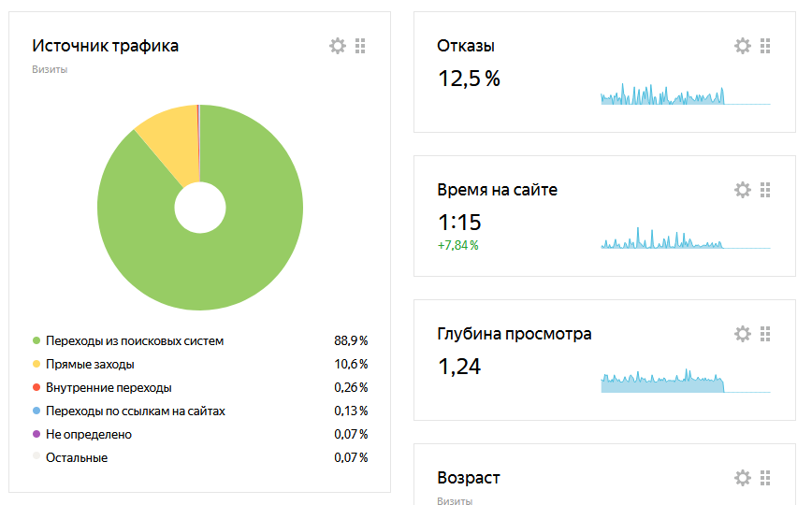Click the grid handle of Отказы widget

(x=765, y=46)
